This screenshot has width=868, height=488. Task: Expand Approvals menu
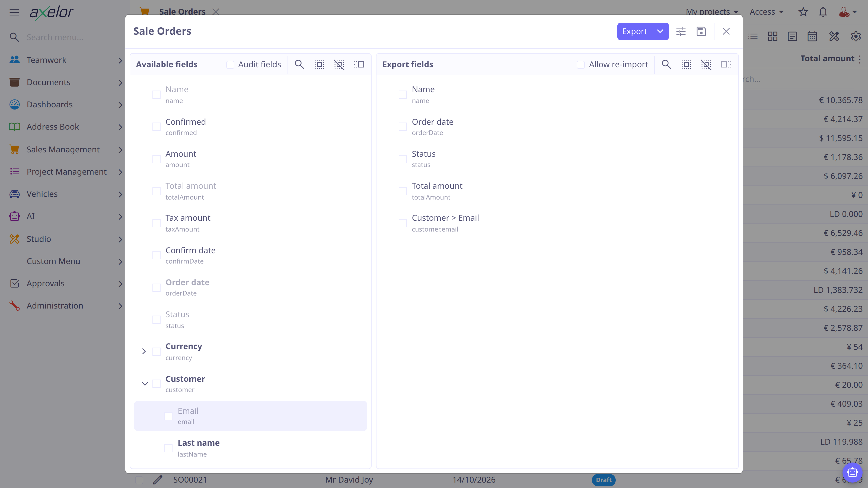pos(66,283)
